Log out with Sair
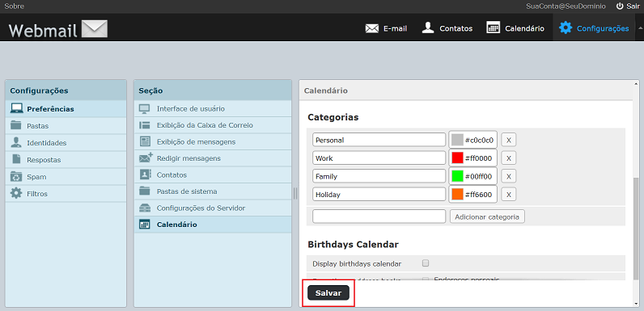The width and height of the screenshot is (644, 311). click(628, 6)
